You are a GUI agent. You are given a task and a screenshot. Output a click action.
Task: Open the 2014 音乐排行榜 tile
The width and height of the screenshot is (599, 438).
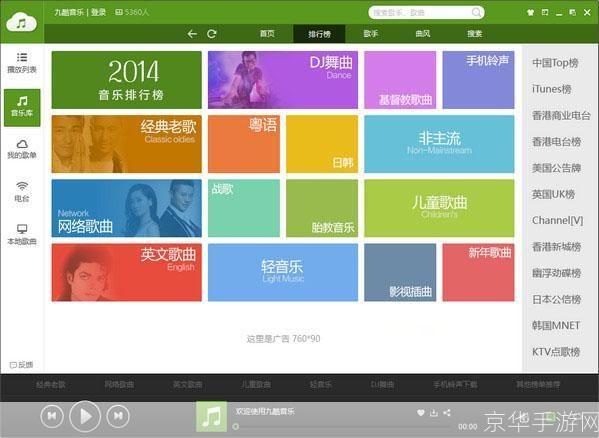pos(126,80)
